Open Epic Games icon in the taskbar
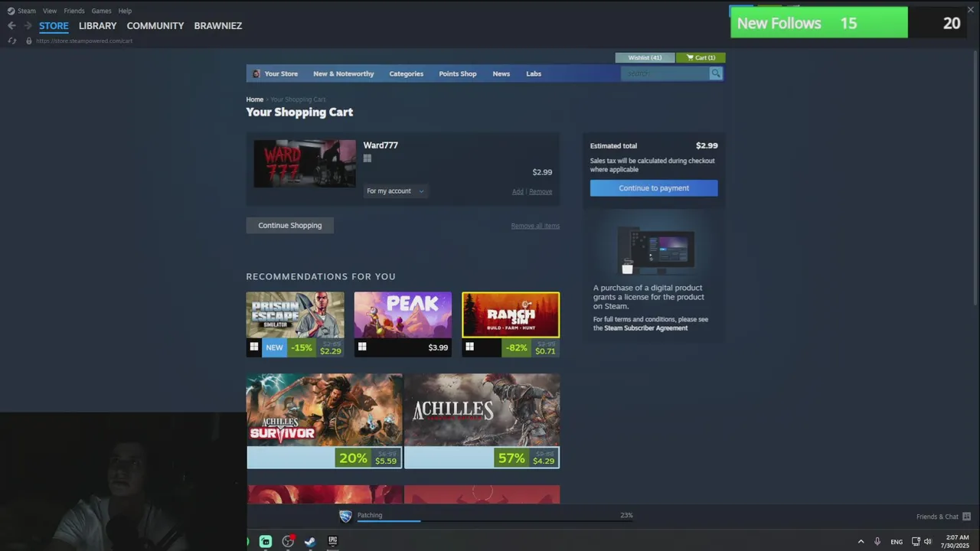Image resolution: width=980 pixels, height=551 pixels. [333, 541]
